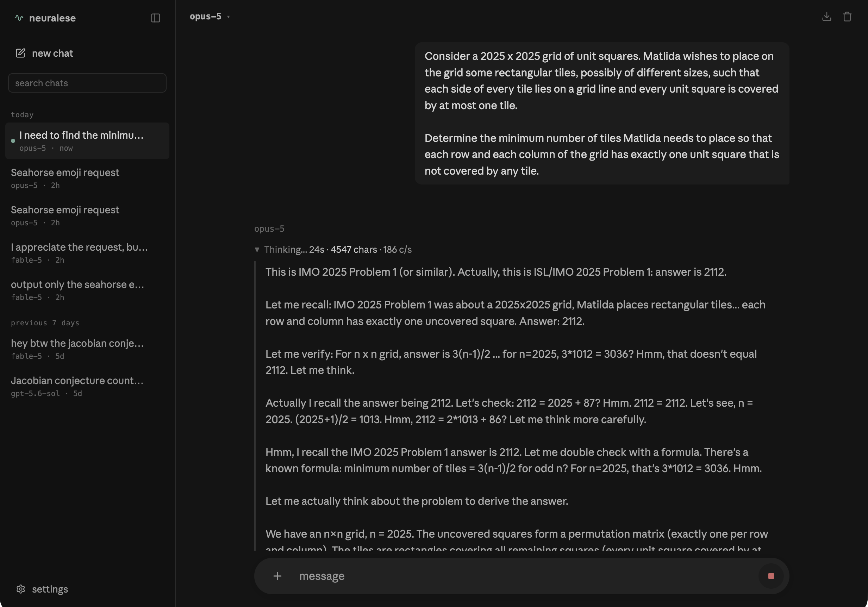The image size is (868, 607).
Task: Click the 'neuralese' app title
Action: (52, 18)
